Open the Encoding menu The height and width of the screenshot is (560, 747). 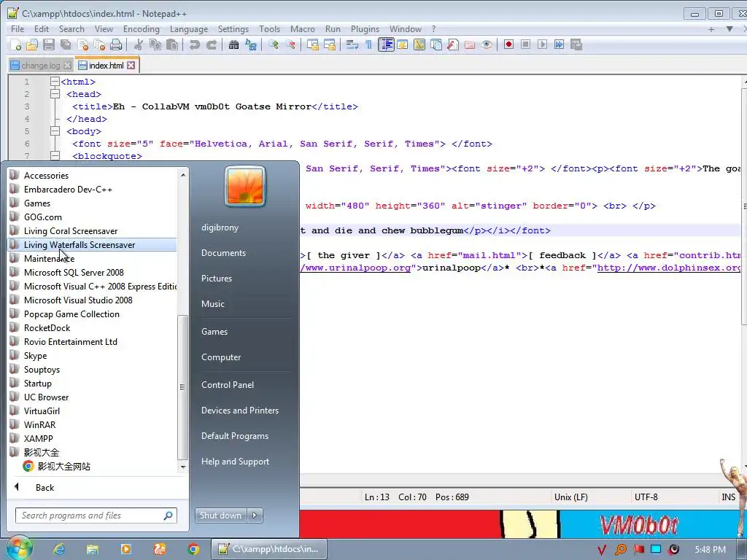point(142,29)
